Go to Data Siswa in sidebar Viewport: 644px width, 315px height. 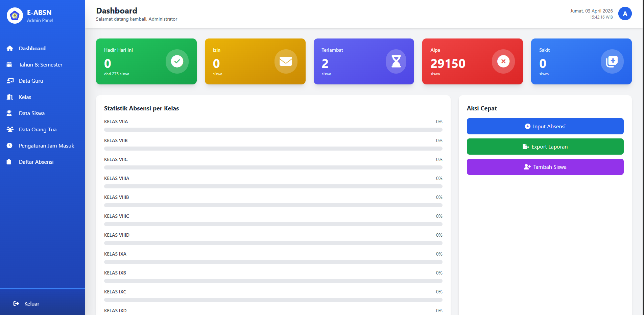[32, 113]
